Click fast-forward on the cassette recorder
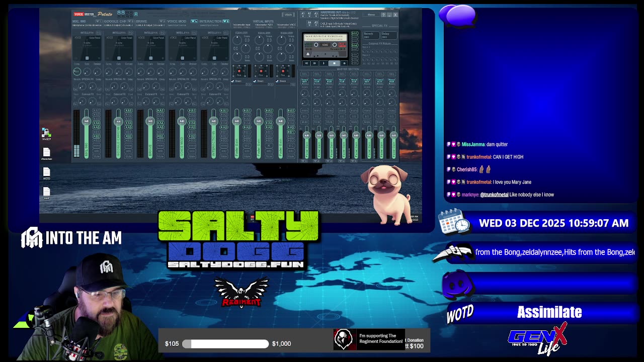Image resolution: width=644 pixels, height=362 pixels. click(x=314, y=63)
